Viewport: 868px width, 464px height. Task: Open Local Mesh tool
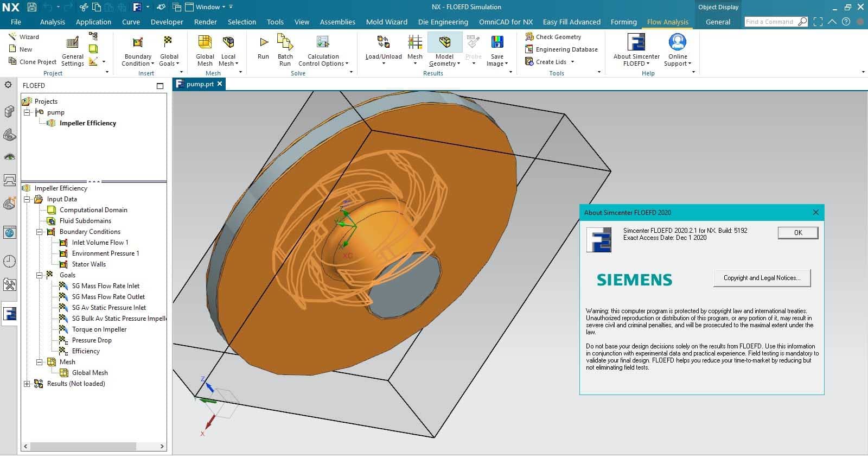tap(228, 51)
